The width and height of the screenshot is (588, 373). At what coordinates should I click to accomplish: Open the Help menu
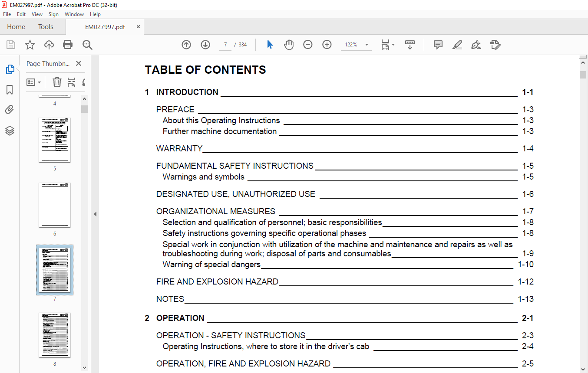[x=95, y=14]
